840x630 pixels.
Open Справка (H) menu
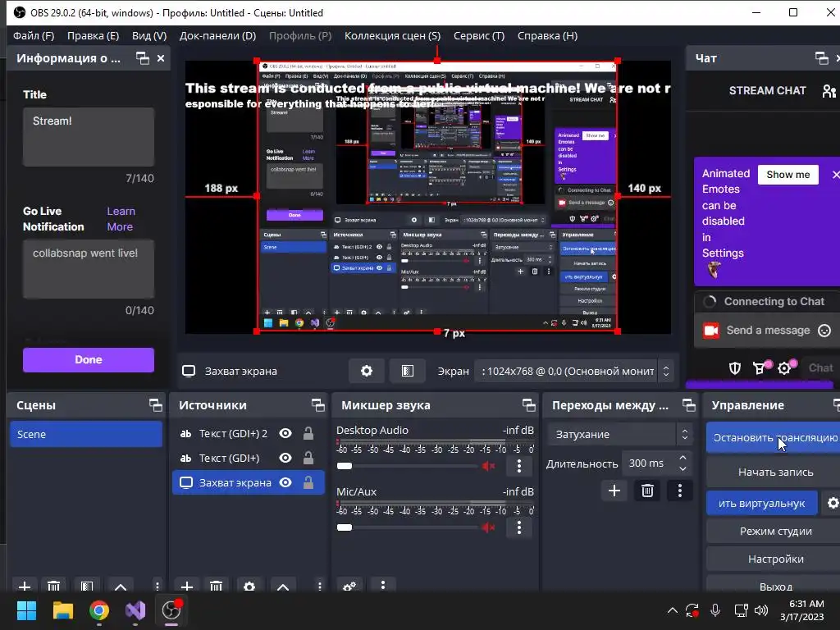coord(547,36)
